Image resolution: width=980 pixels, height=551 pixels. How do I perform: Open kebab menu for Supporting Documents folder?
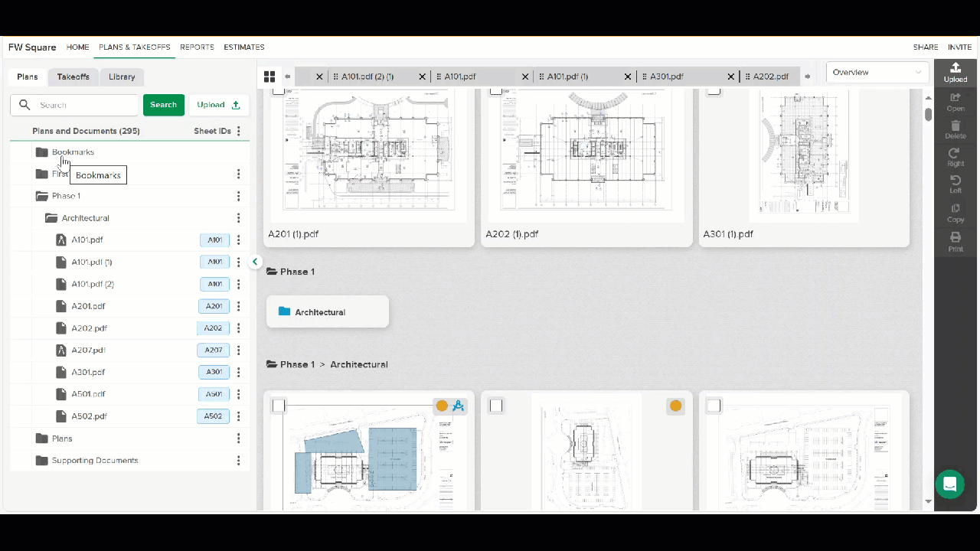pos(239,461)
